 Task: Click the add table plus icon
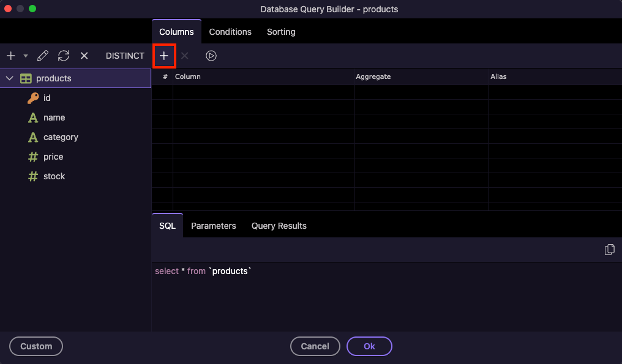tap(11, 56)
